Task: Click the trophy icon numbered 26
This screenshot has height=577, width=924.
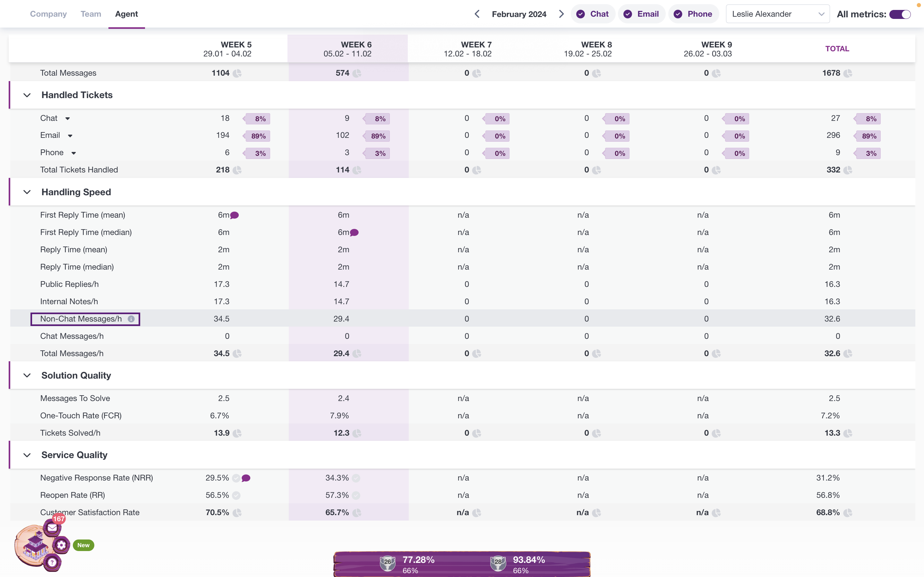Action: click(x=387, y=563)
